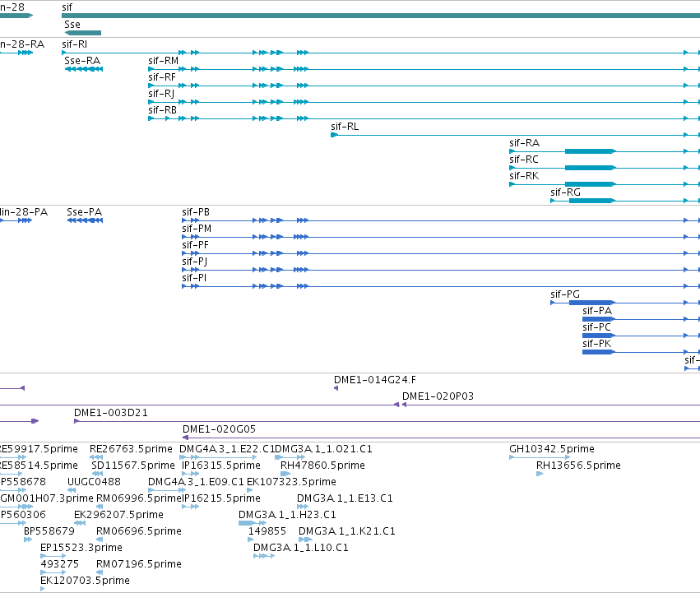The height and width of the screenshot is (593, 700).
Task: Click the sif gene label
Action: click(x=67, y=7)
